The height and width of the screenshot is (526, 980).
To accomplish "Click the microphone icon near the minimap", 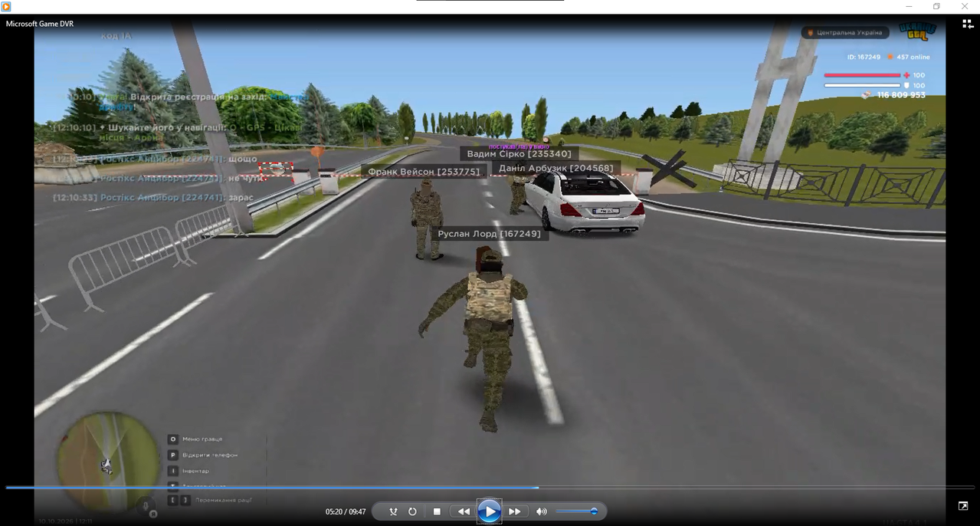I will pyautogui.click(x=146, y=505).
